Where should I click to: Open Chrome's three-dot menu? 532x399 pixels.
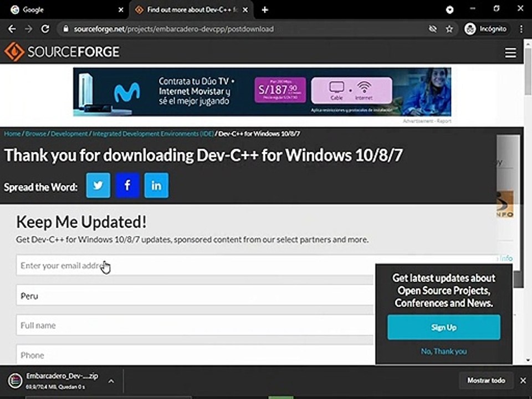click(521, 29)
